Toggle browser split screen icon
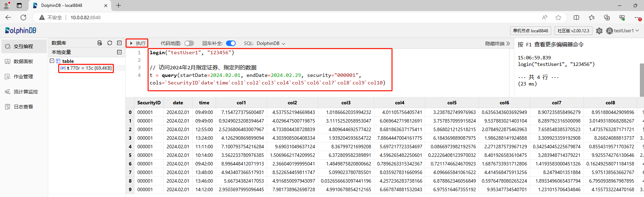Image resolution: width=644 pixels, height=197 pixels. tap(577, 18)
